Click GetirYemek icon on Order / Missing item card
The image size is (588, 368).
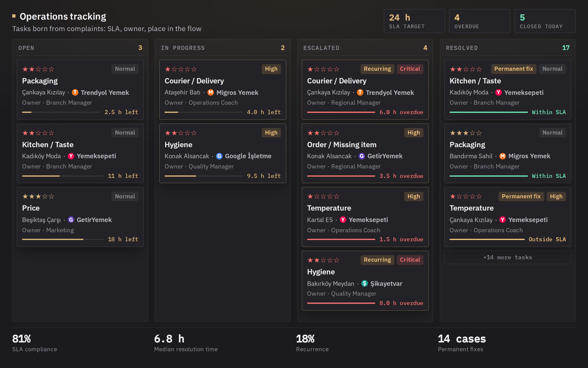pos(362,156)
